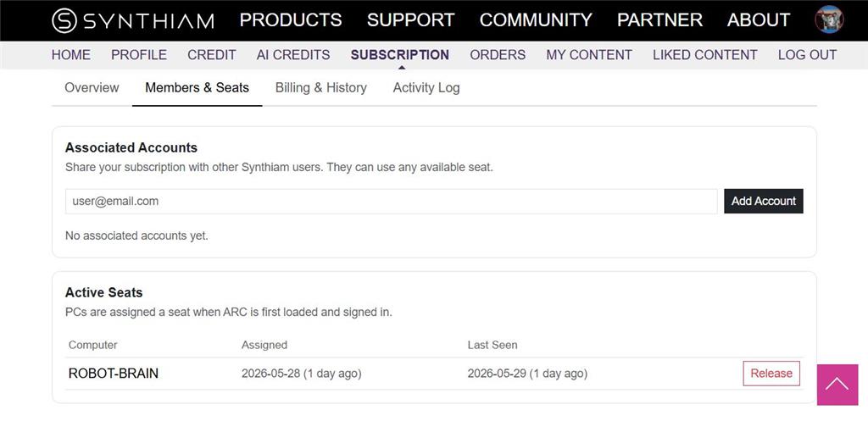This screenshot has height=421, width=868.
Task: Open the PARTNER menu
Action: (x=659, y=20)
